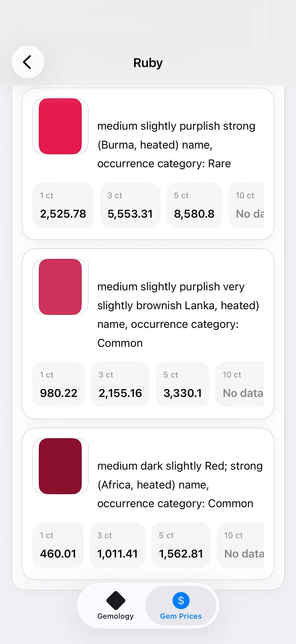This screenshot has height=644, width=296.
Task: Select the Gemology diamond icon
Action: 115,600
